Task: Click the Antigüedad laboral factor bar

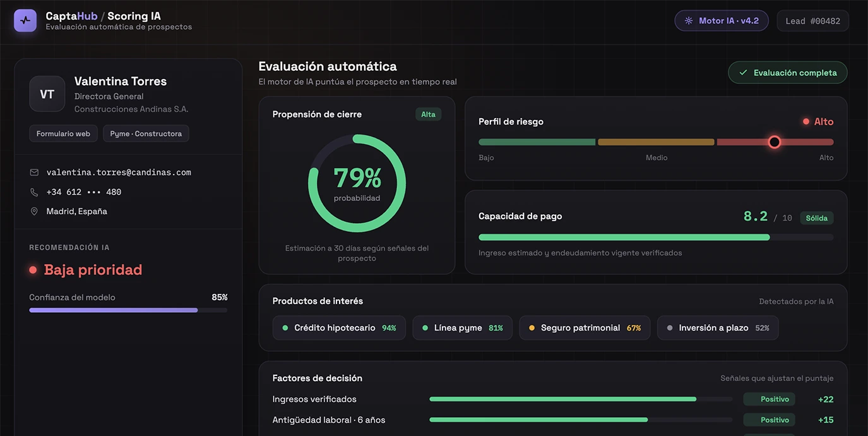Action: (581, 420)
